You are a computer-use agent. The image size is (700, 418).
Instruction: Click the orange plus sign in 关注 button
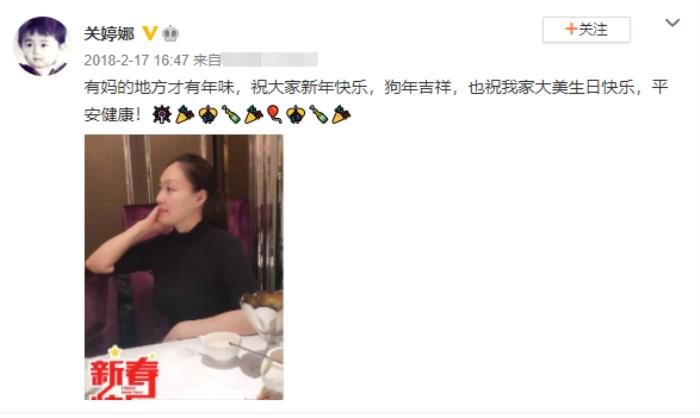[571, 29]
